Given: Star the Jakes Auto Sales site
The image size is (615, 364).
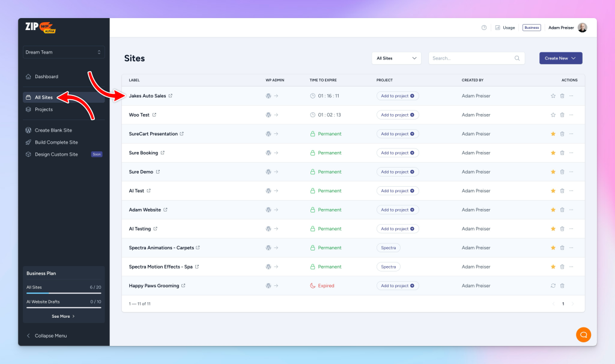Looking at the screenshot, I should click(553, 96).
